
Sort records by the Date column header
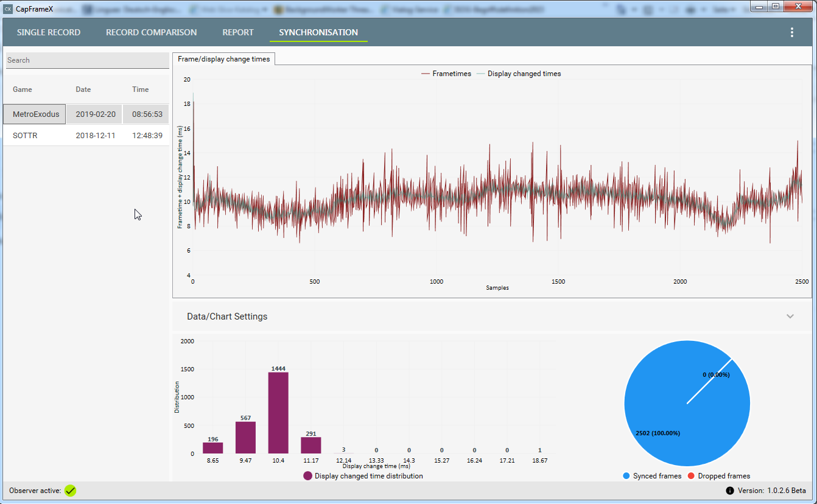point(83,89)
